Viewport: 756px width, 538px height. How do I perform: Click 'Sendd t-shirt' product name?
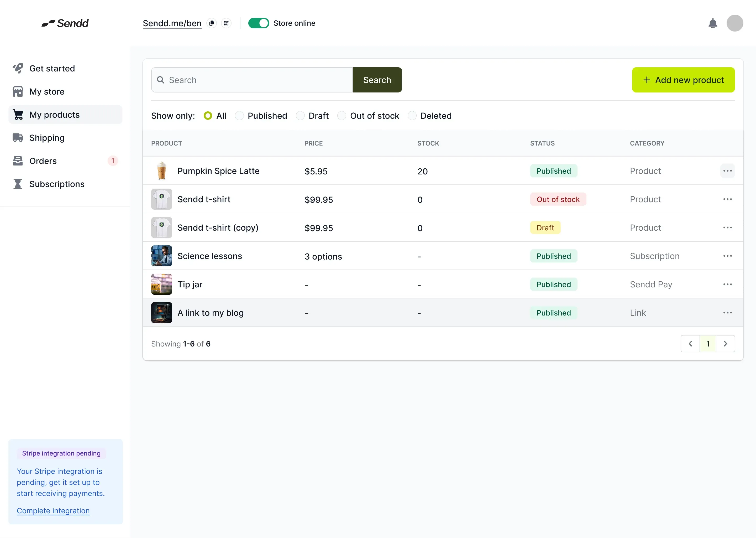click(204, 199)
